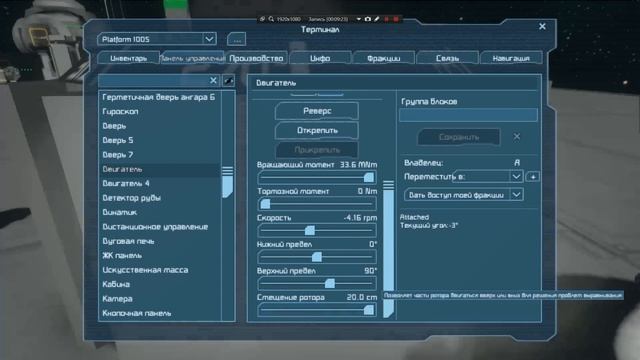This screenshot has width=640, height=360.
Task: Switch to the Связь tab
Action: (x=447, y=58)
